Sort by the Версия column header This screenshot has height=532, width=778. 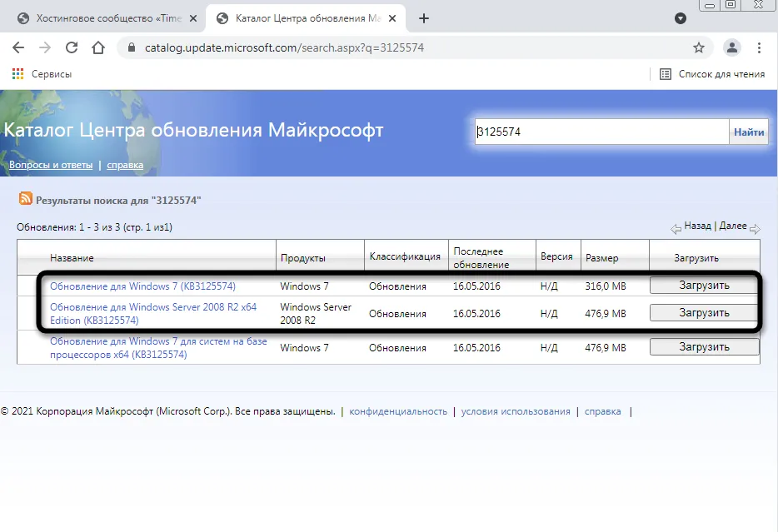point(556,256)
